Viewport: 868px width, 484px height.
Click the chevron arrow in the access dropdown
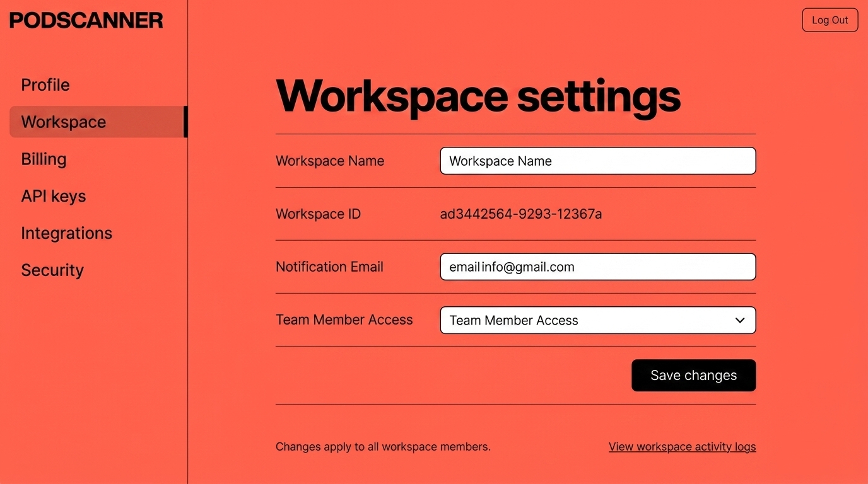coord(740,320)
